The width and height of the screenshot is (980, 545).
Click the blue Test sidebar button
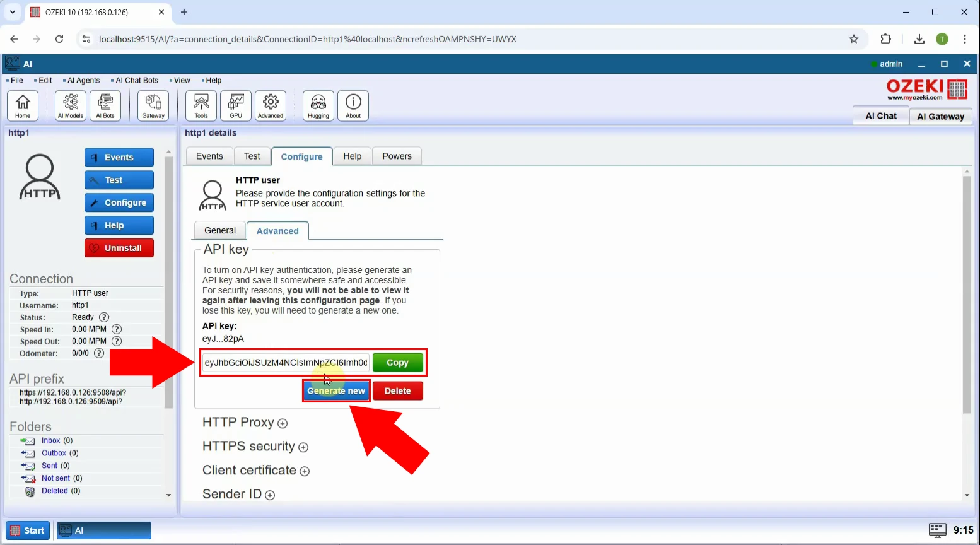click(x=119, y=180)
